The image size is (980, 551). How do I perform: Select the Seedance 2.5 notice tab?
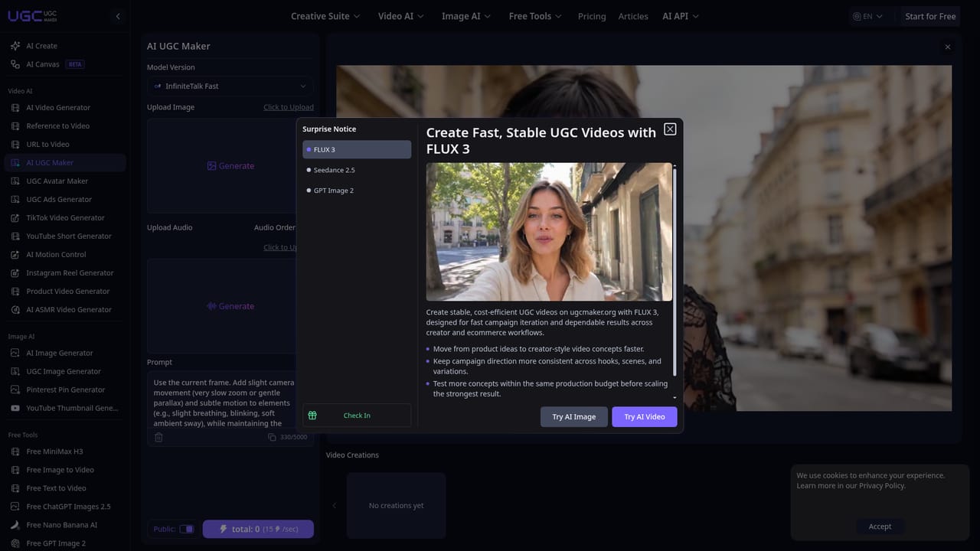pyautogui.click(x=357, y=170)
